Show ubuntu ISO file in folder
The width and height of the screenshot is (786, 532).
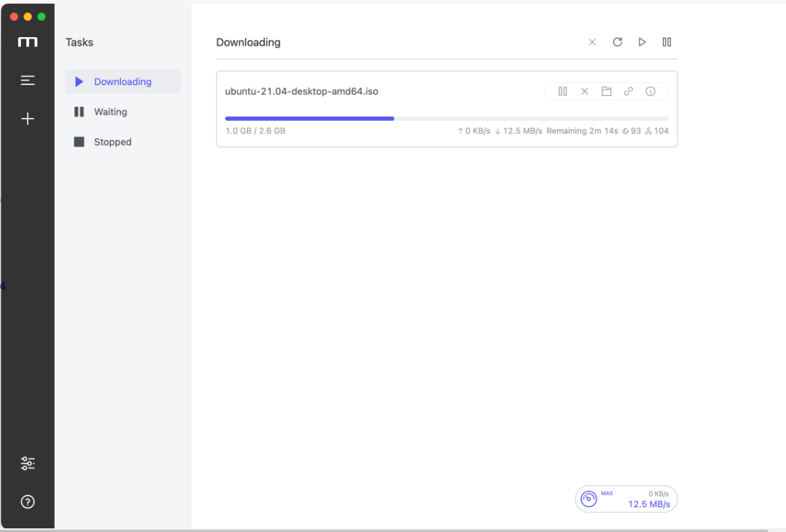(x=606, y=92)
